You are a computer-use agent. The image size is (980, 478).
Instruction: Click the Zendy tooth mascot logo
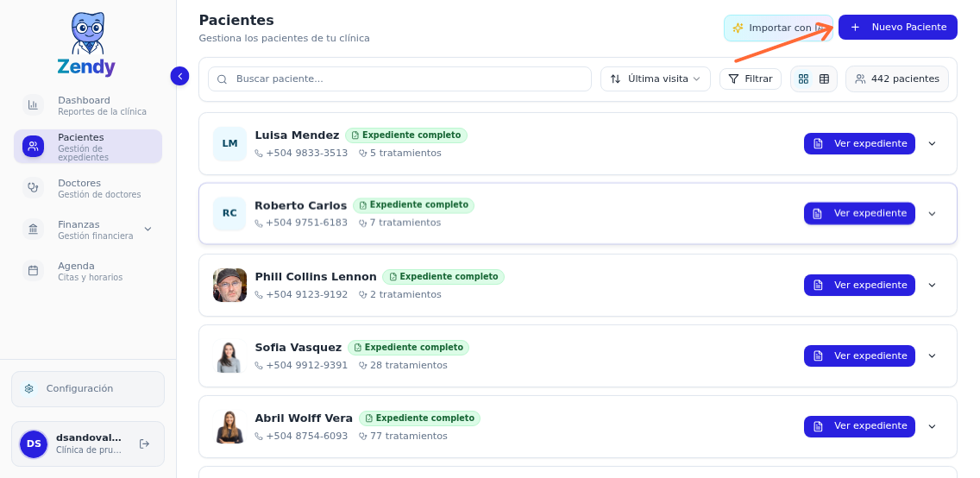tap(87, 35)
